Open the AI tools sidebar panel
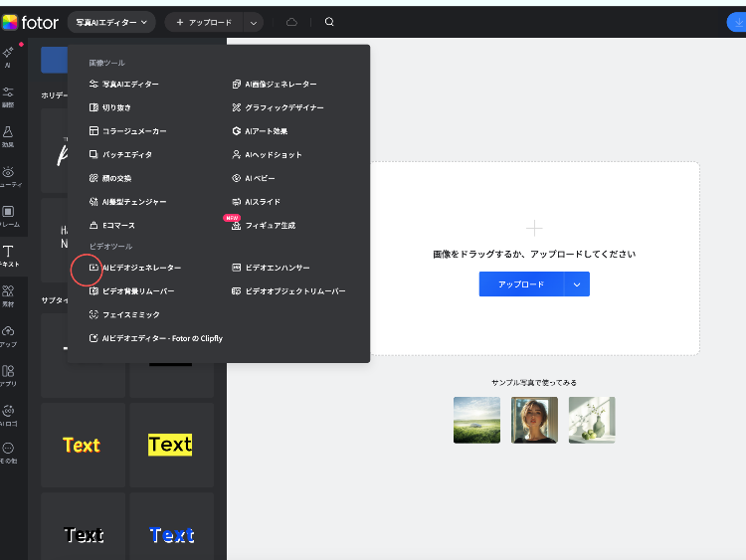 click(8, 54)
